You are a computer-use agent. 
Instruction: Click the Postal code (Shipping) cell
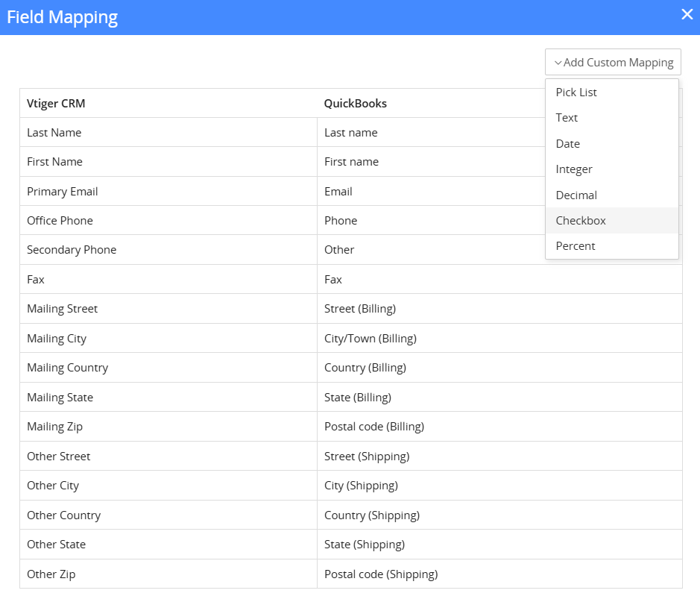499,574
